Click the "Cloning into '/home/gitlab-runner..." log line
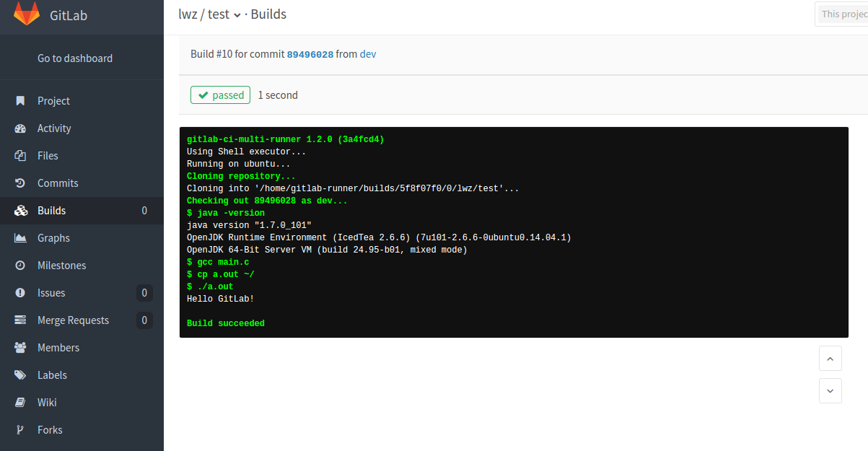The image size is (868, 451). pyautogui.click(x=353, y=189)
